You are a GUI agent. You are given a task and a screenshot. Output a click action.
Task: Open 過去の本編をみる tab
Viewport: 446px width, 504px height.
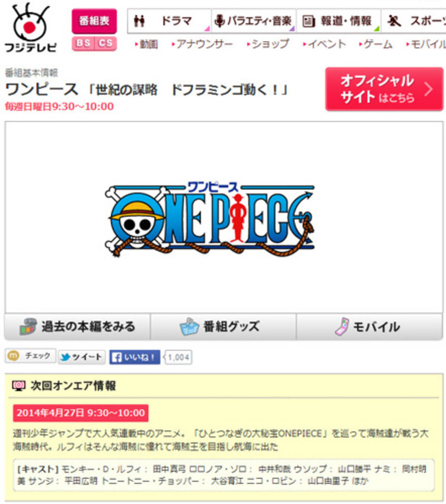(77, 326)
